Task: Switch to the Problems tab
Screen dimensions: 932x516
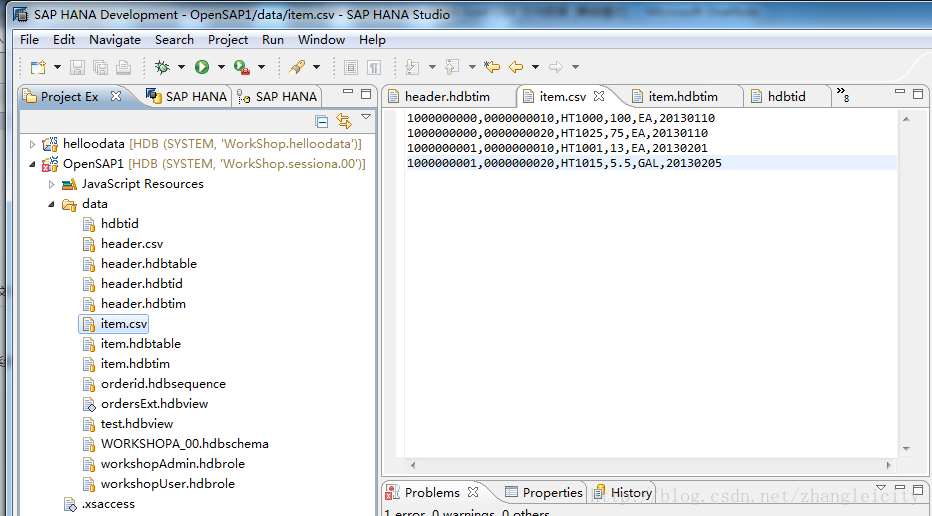Action: tap(432, 493)
